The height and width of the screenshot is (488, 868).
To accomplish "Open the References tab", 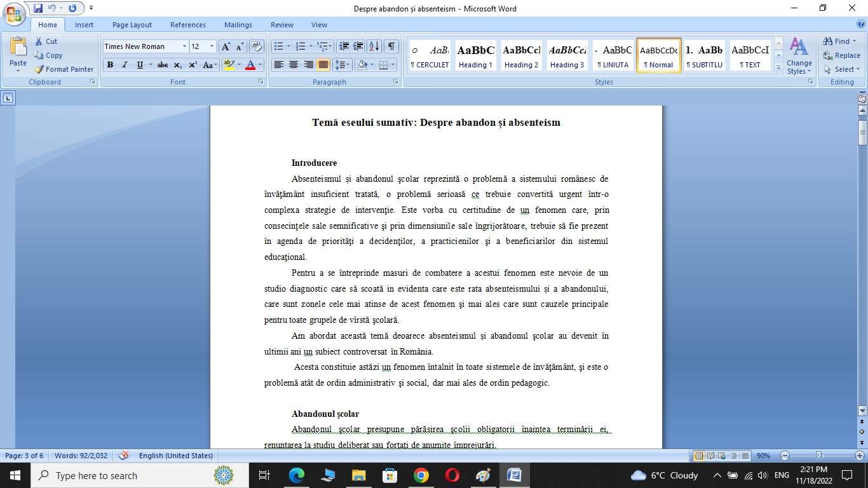I will pyautogui.click(x=187, y=25).
